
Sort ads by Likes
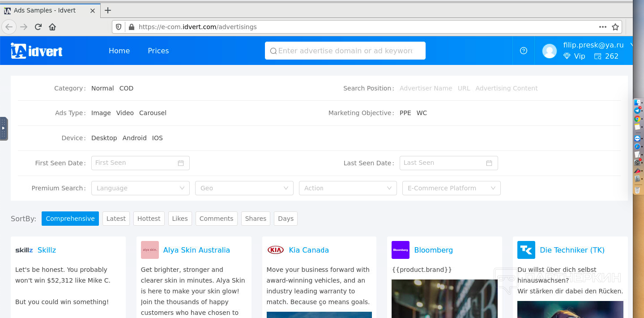pos(180,219)
